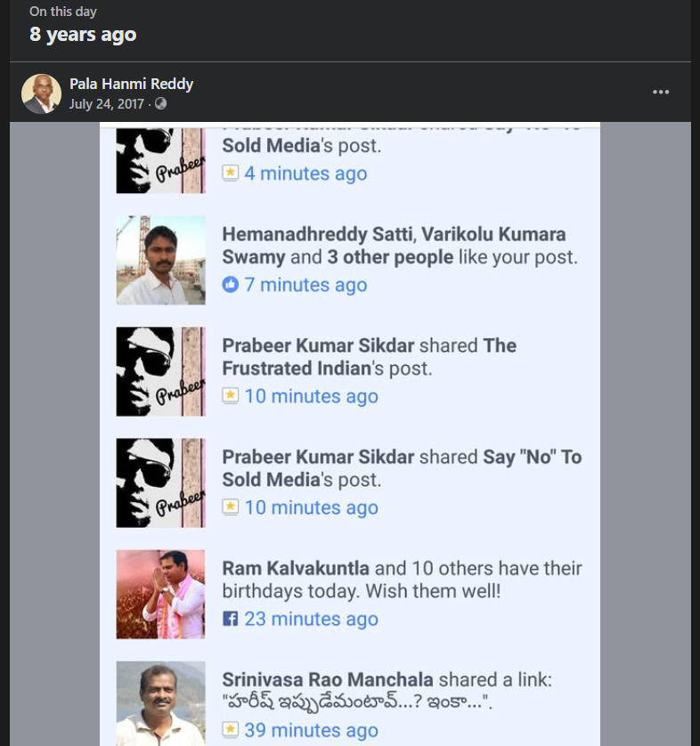The image size is (700, 746).
Task: Click star icon of The Frustrated Indian notification
Action: tap(231, 395)
